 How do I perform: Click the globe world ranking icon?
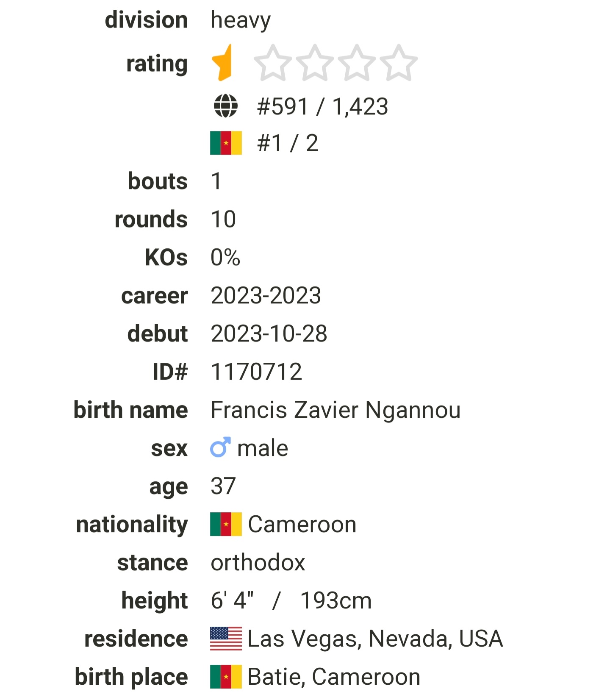pos(226,106)
